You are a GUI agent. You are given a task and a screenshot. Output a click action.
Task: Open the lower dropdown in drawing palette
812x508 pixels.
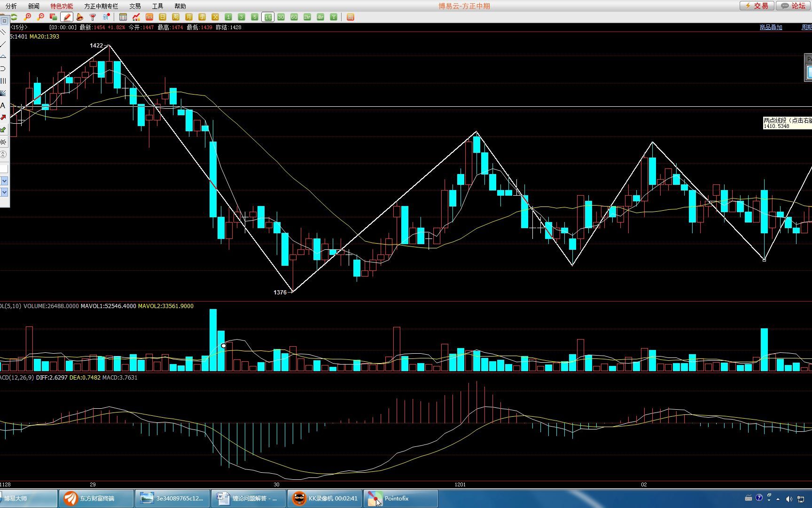click(4, 192)
